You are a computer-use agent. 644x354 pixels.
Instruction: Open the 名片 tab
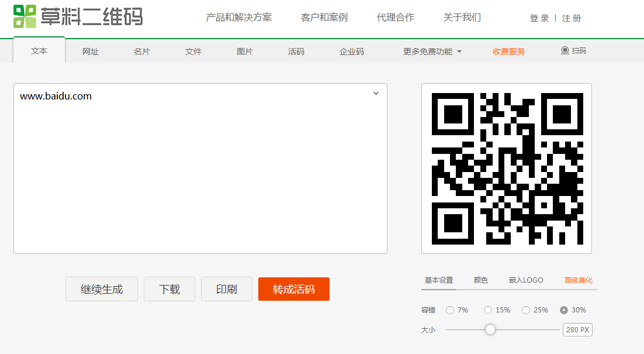pos(141,51)
